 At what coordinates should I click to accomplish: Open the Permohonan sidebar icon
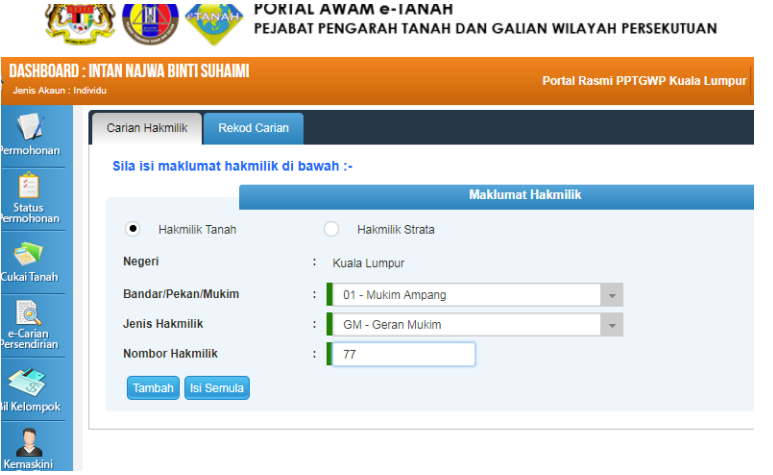(x=30, y=128)
